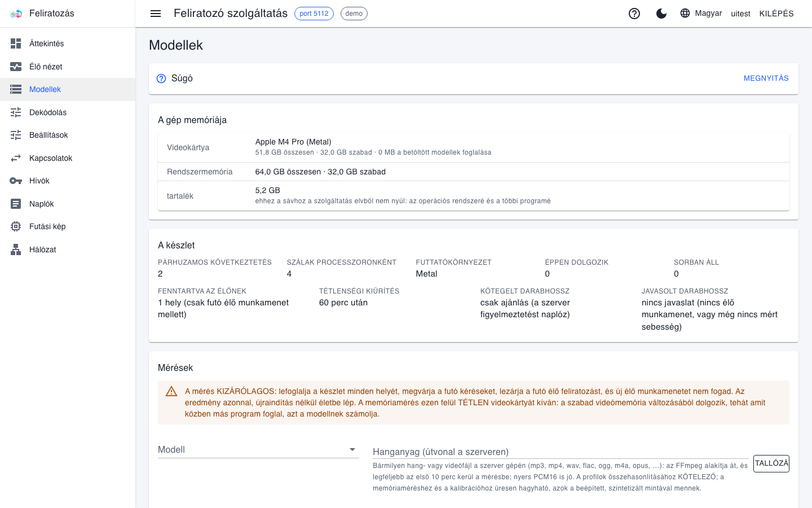Click the TALLÓZÁS browse button
The width and height of the screenshot is (812, 508).
771,463
